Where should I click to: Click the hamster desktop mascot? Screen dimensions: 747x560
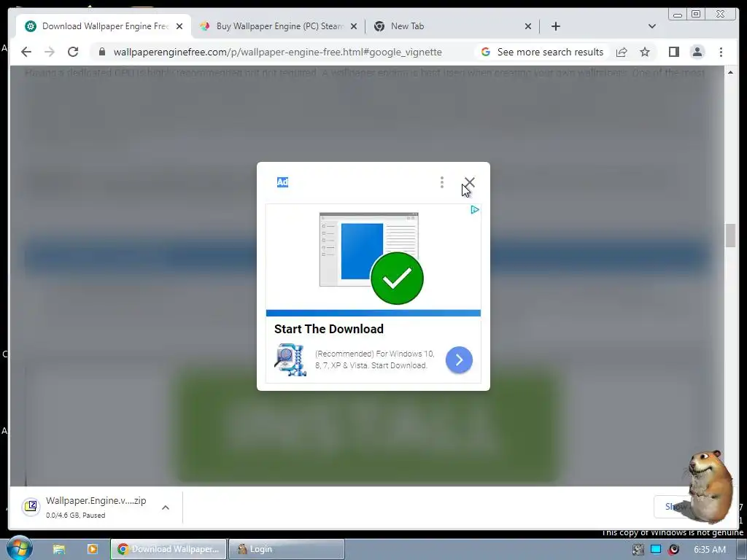point(709,486)
